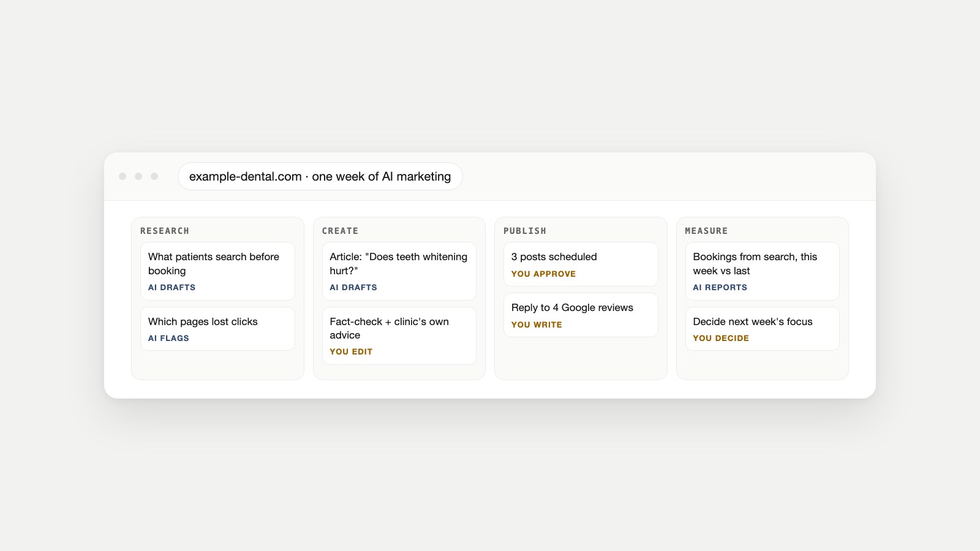Click the PUBLISH column heading
The width and height of the screenshot is (980, 551).
point(525,231)
